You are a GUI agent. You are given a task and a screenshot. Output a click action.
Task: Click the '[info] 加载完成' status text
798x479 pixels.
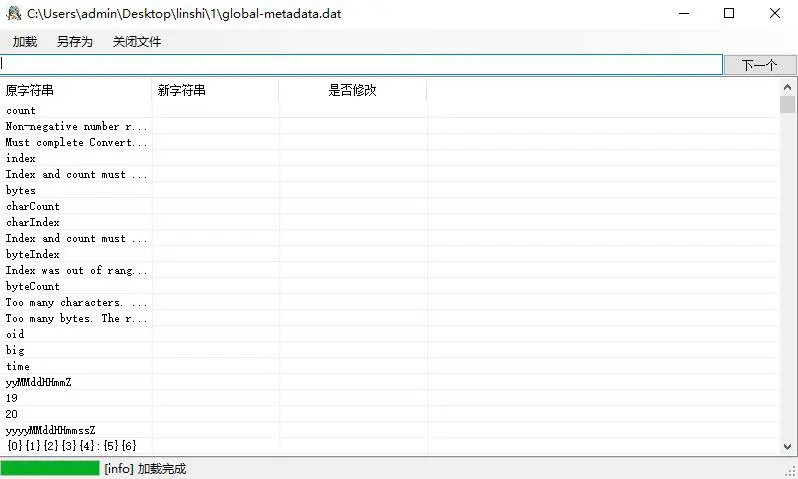(145, 468)
